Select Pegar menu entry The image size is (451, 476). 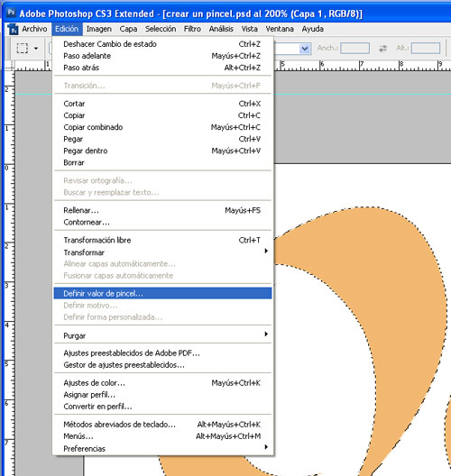(x=162, y=139)
